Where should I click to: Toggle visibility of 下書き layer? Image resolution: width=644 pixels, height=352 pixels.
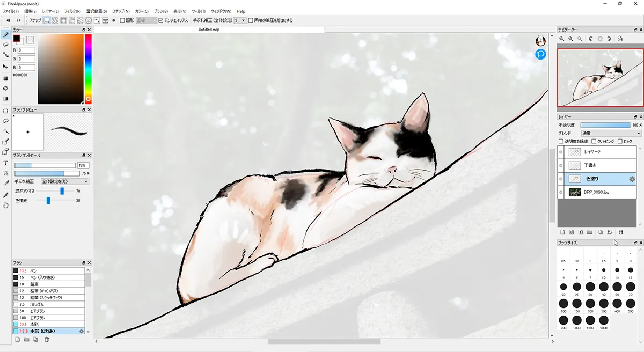[x=561, y=165]
